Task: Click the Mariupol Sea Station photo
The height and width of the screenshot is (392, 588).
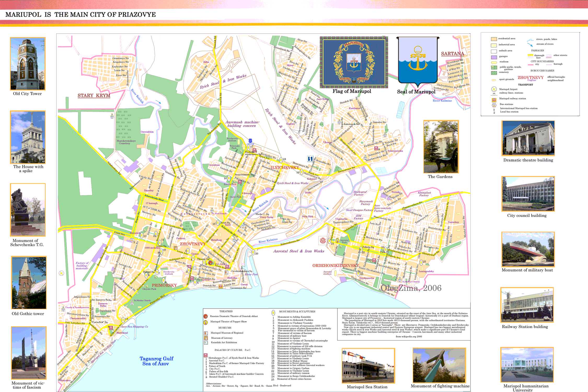Action: 368,366
